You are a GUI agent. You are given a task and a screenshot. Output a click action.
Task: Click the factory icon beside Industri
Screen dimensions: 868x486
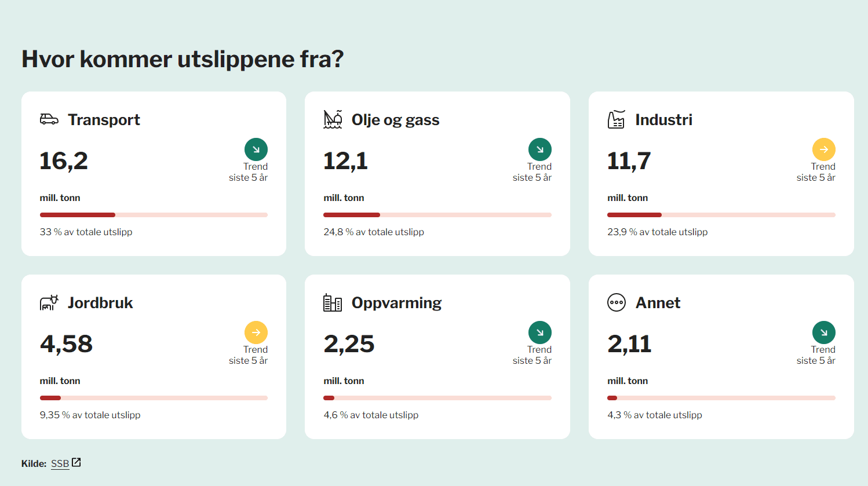pos(616,119)
